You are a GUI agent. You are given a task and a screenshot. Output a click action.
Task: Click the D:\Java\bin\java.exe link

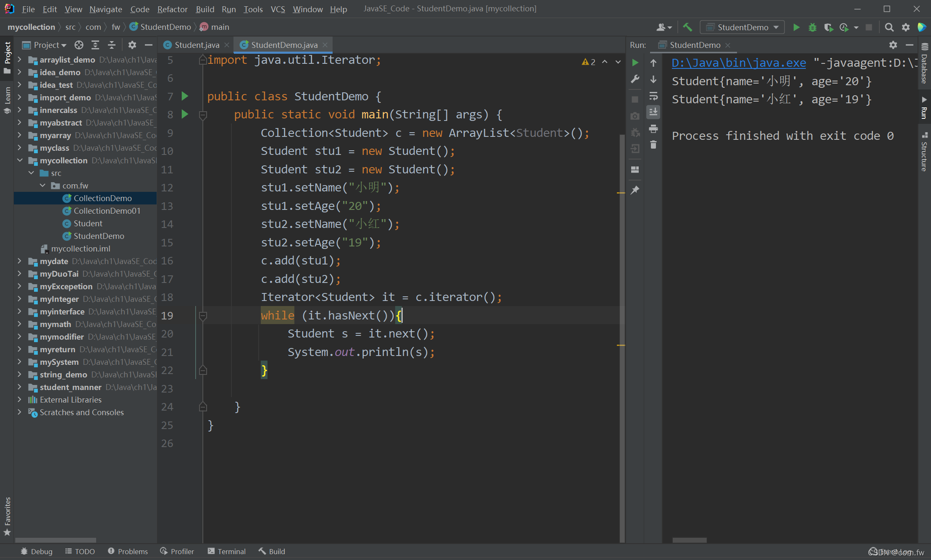pos(739,63)
